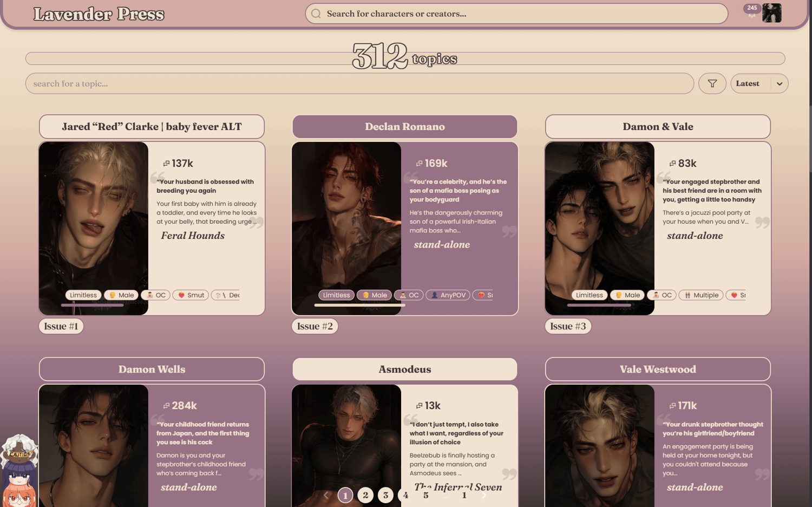Click the Male tag on Declan Romano's card
The height and width of the screenshot is (507, 812).
(374, 295)
